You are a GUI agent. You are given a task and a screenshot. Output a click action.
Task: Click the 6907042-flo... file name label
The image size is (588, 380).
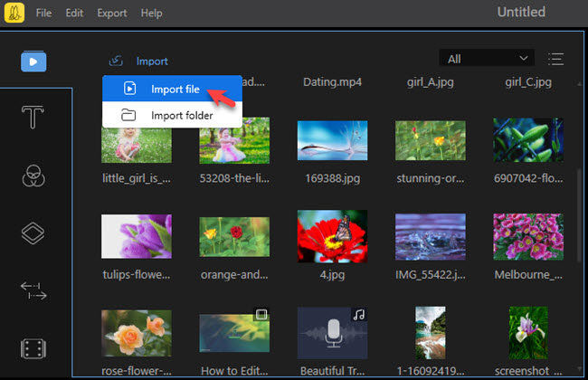tap(528, 178)
